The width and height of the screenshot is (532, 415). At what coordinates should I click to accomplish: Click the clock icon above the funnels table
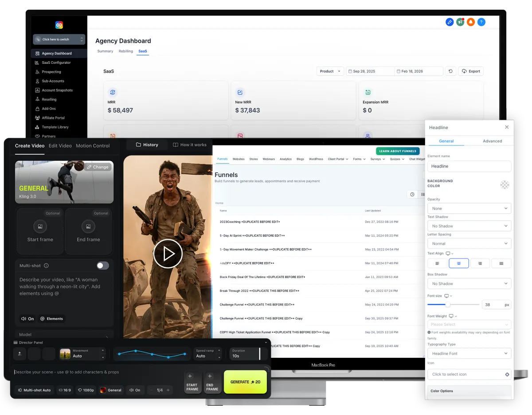click(x=412, y=194)
